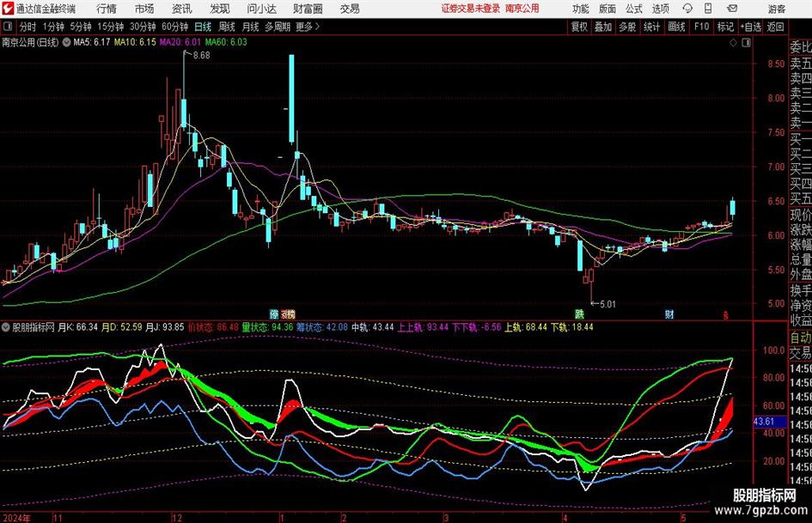Open the 财富圈 menu
This screenshot has width=812, height=523.
pos(308,9)
